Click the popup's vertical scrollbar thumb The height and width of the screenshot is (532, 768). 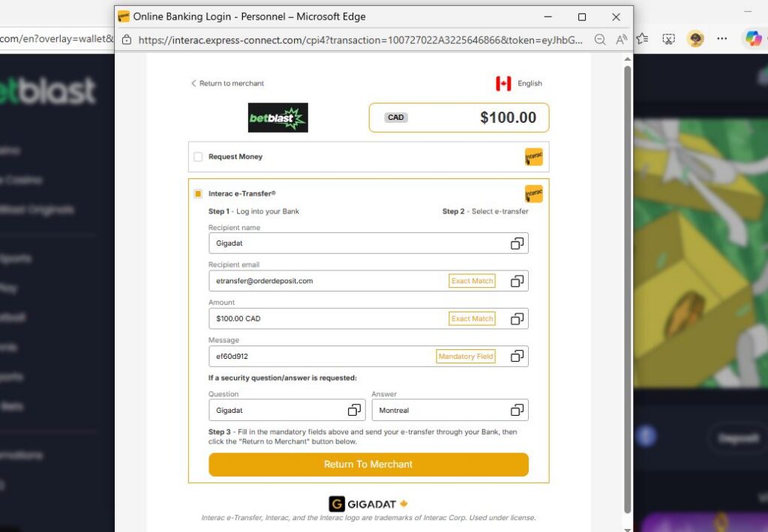click(628, 288)
